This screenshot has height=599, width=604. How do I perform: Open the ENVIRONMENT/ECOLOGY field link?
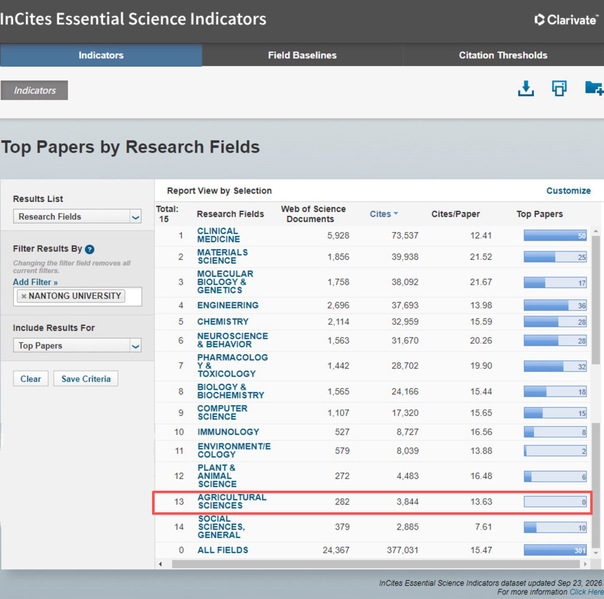[234, 450]
